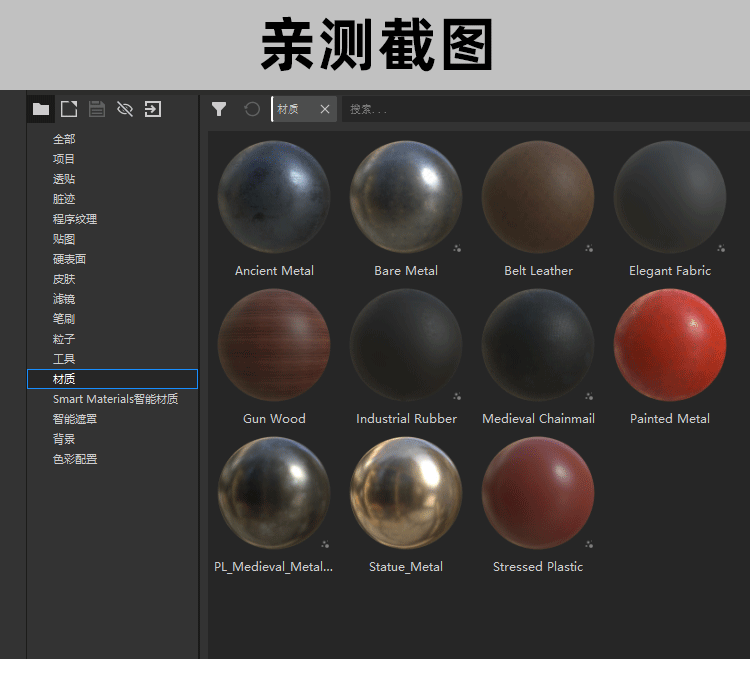Open Smart Materials智能材质 category
This screenshot has width=750, height=678.
pyautogui.click(x=115, y=399)
